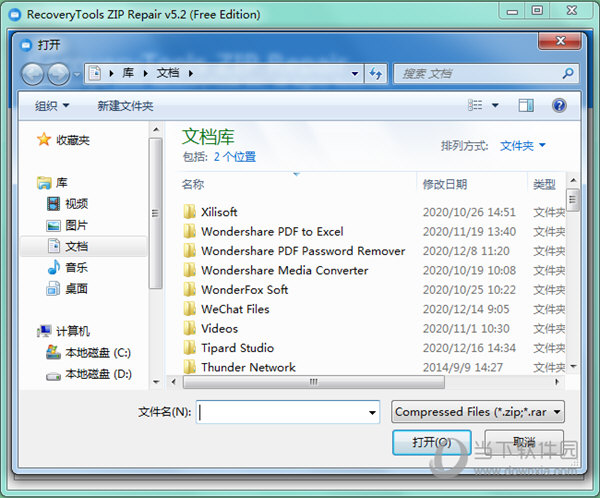The height and width of the screenshot is (498, 600).
Task: Click the picture icon for 图片
Action: pyautogui.click(x=54, y=225)
